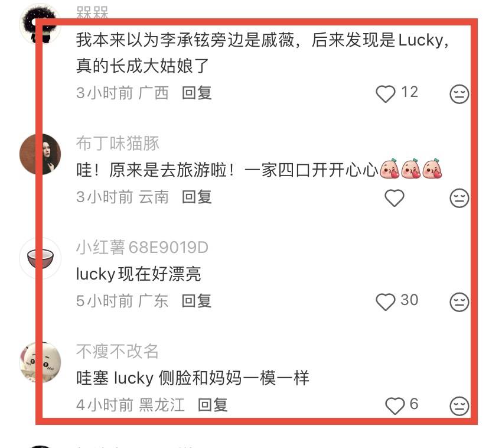
Task: Reply to the 广西 comment
Action: point(197,93)
